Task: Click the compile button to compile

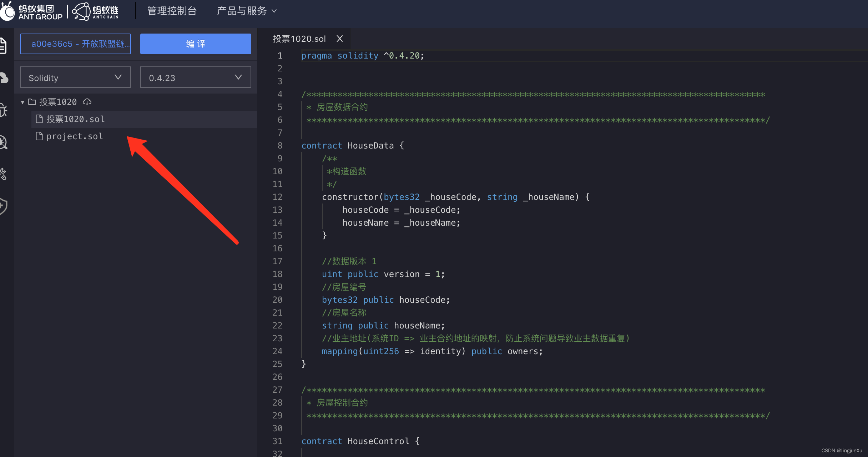Action: 195,44
